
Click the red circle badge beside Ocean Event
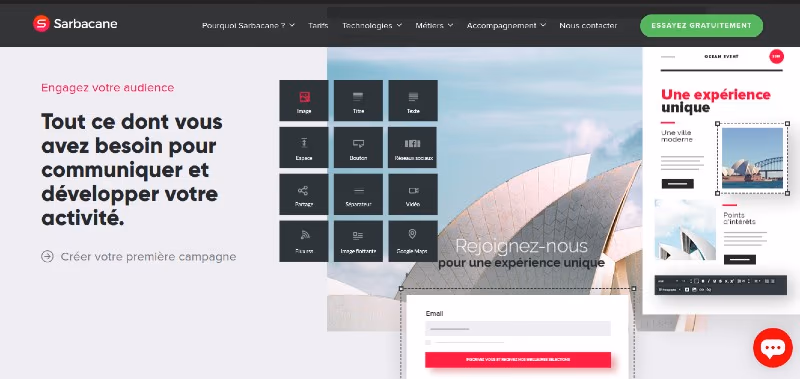pos(776,56)
